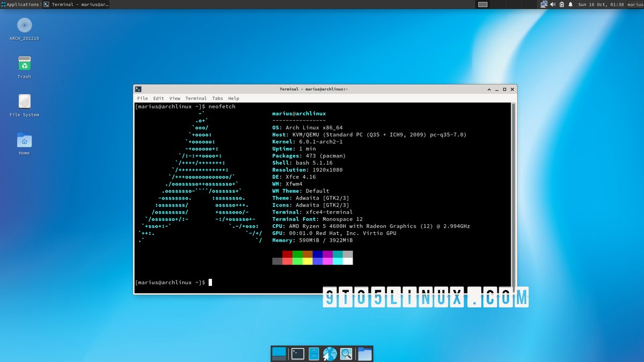Open the Terminal menu in the menu bar
Screen dimensions: 644x362
(196, 99)
